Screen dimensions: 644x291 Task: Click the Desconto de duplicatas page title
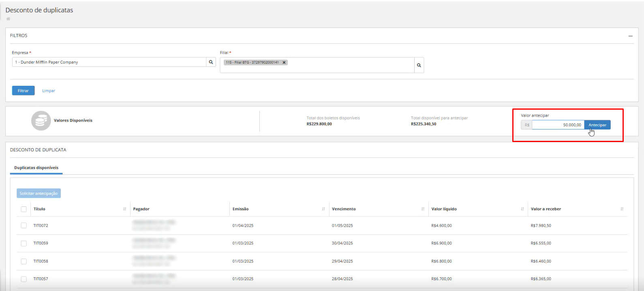click(x=39, y=10)
